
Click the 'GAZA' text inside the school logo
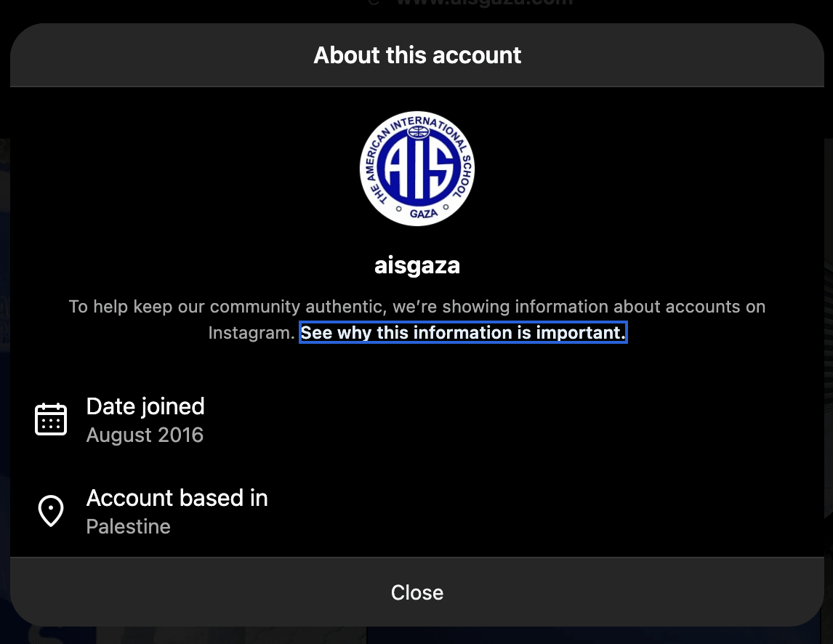[x=424, y=214]
